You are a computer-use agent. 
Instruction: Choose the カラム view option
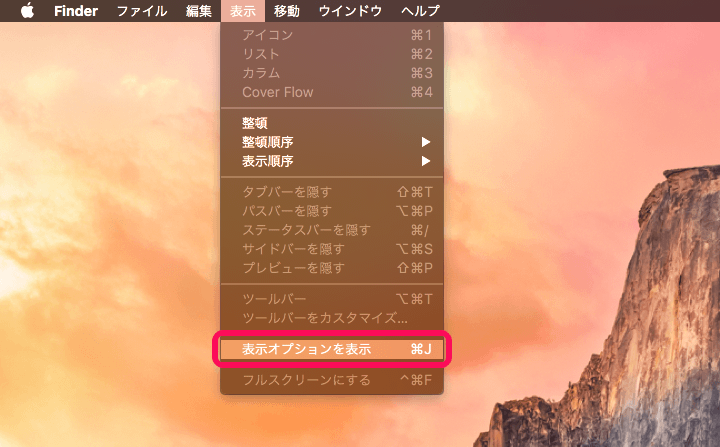(332, 73)
